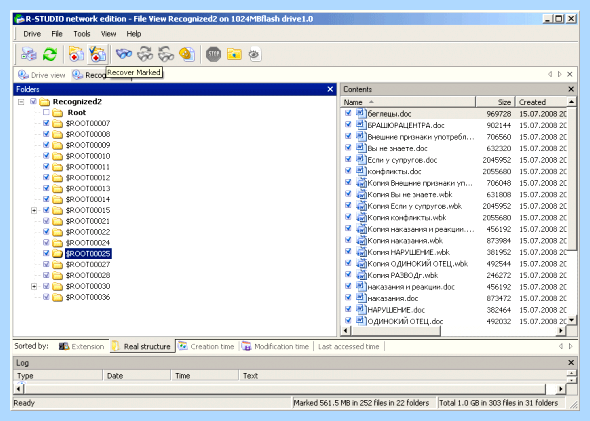Click the green Refresh toolbar icon
The height and width of the screenshot is (421, 590).
(x=50, y=54)
